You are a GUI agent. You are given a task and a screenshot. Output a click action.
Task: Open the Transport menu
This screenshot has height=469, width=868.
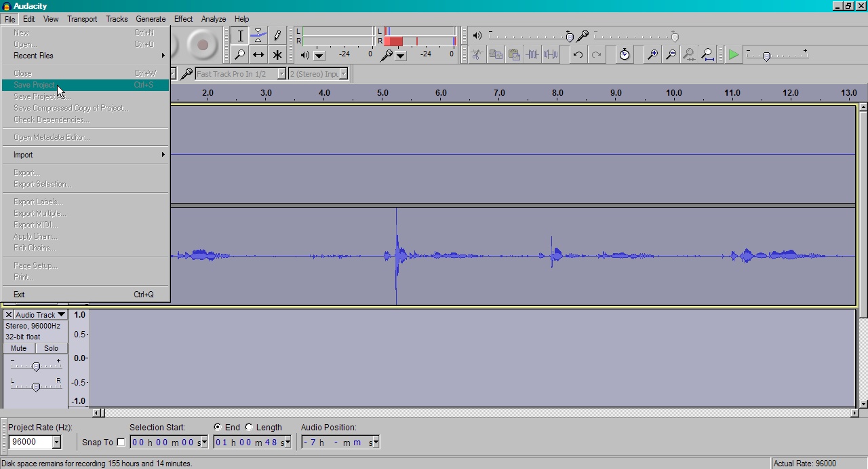click(82, 19)
